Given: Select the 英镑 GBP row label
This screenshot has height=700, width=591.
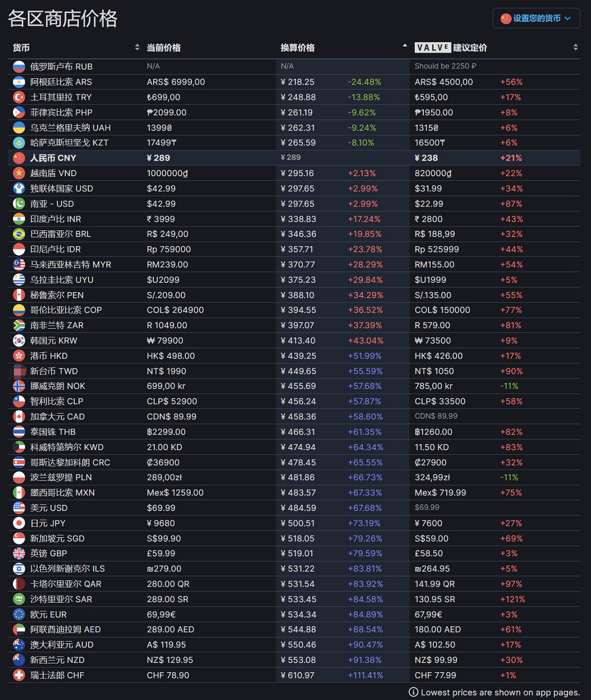Looking at the screenshot, I should pos(48,554).
